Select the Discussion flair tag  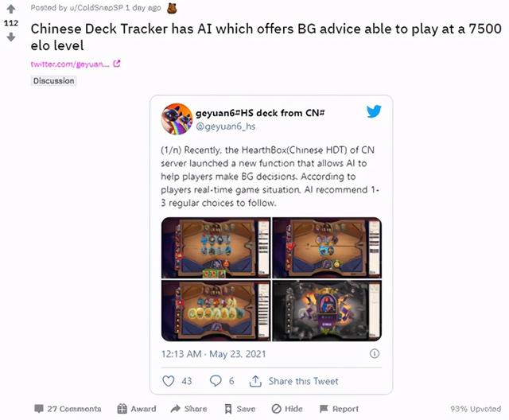pos(53,80)
